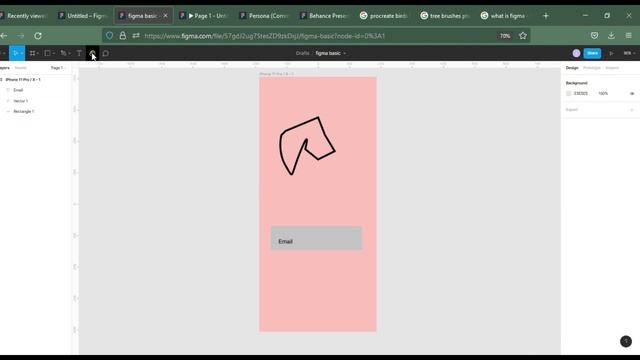Open the user avatar in Figma toolbar
640x360 pixels.
576,53
